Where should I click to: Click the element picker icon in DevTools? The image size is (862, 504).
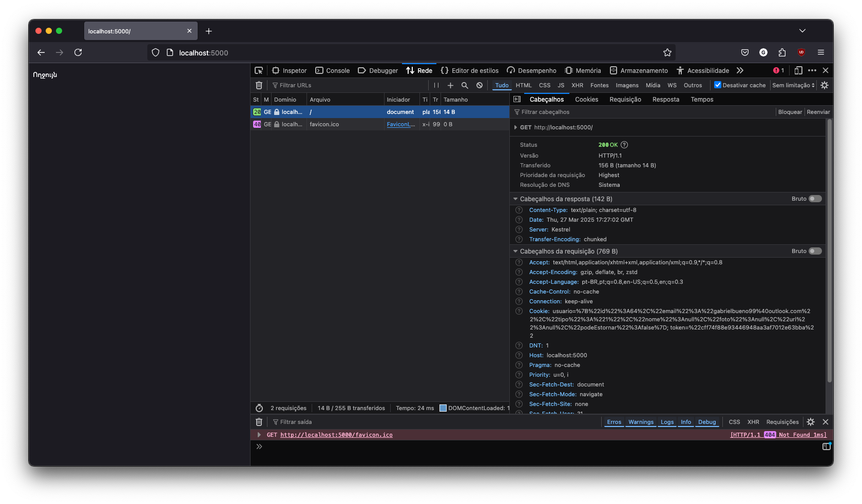259,71
